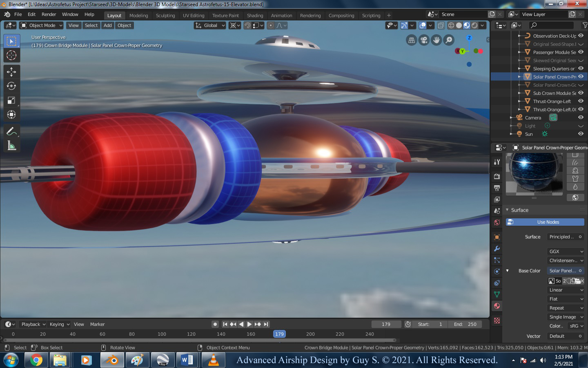Switch to the Shading workspace tab

(255, 16)
